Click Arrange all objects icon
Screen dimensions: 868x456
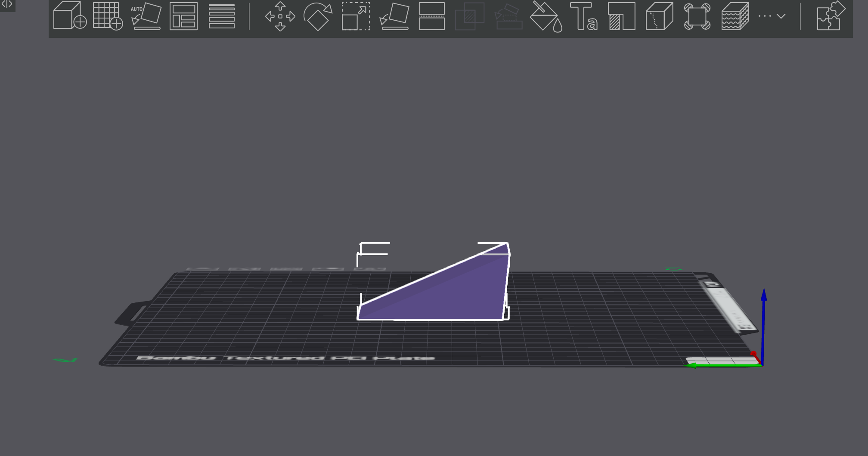(x=184, y=16)
